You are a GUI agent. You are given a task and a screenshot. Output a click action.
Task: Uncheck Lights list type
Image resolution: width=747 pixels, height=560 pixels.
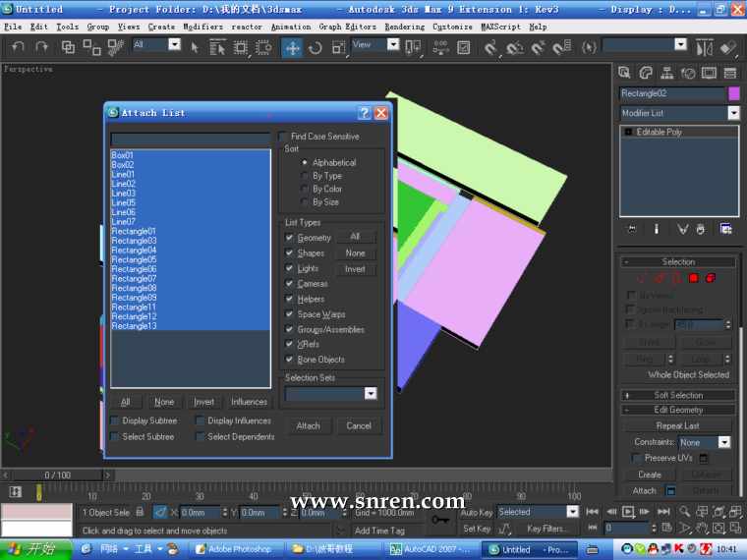coord(289,268)
